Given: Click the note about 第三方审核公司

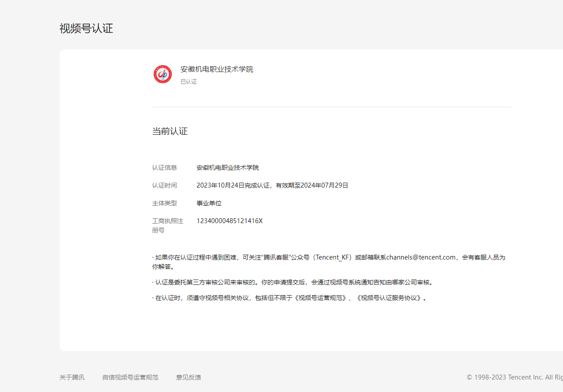Looking at the screenshot, I should (x=293, y=282).
